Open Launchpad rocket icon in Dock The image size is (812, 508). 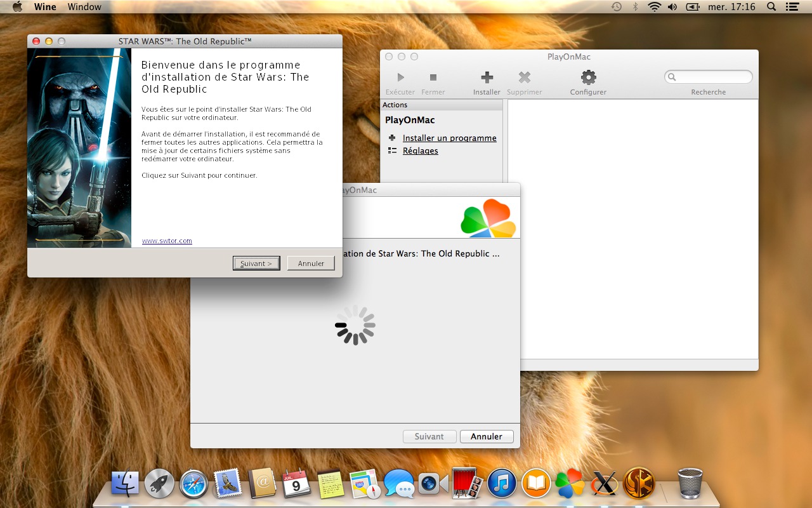click(x=159, y=484)
